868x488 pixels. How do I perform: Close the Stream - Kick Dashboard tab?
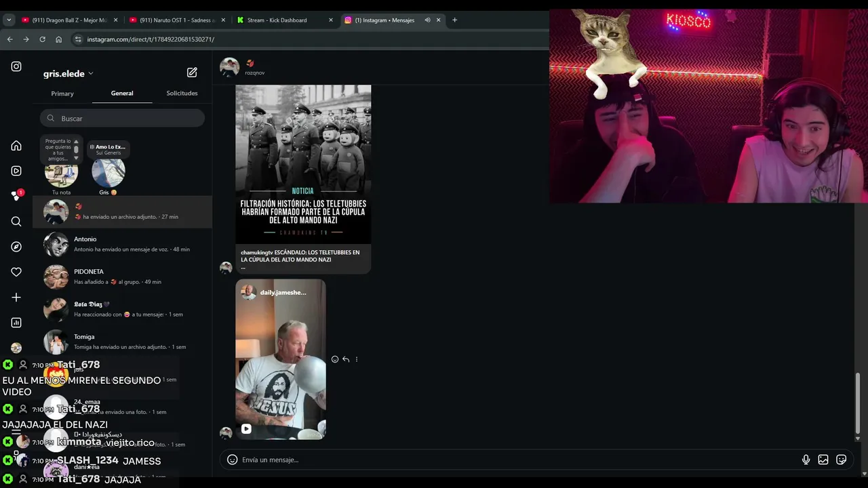click(331, 20)
